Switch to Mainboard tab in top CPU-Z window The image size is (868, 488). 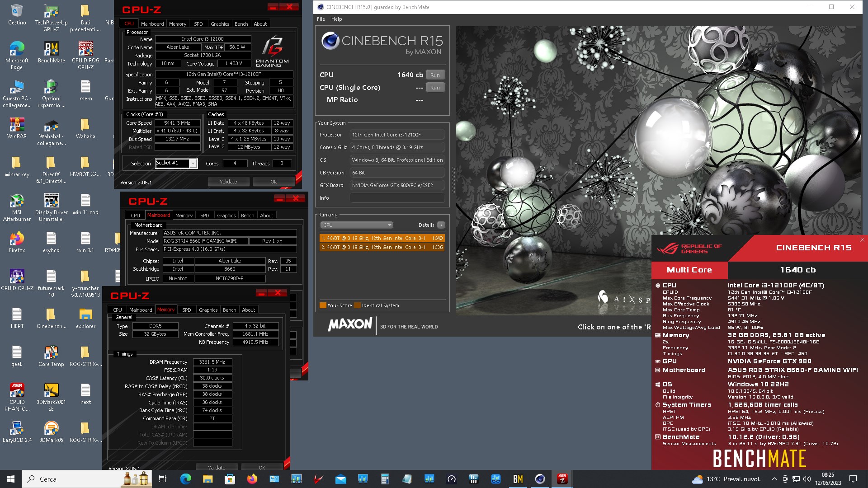pos(152,23)
